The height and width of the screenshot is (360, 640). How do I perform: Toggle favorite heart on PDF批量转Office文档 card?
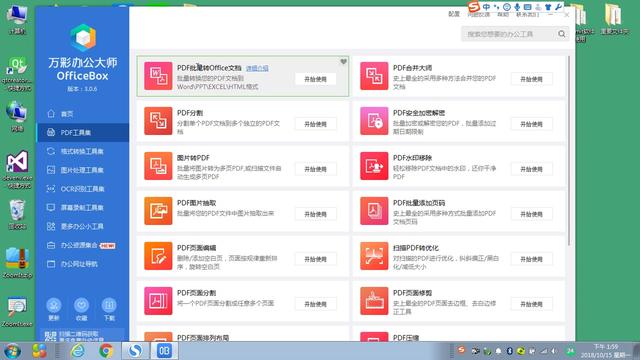[344, 62]
